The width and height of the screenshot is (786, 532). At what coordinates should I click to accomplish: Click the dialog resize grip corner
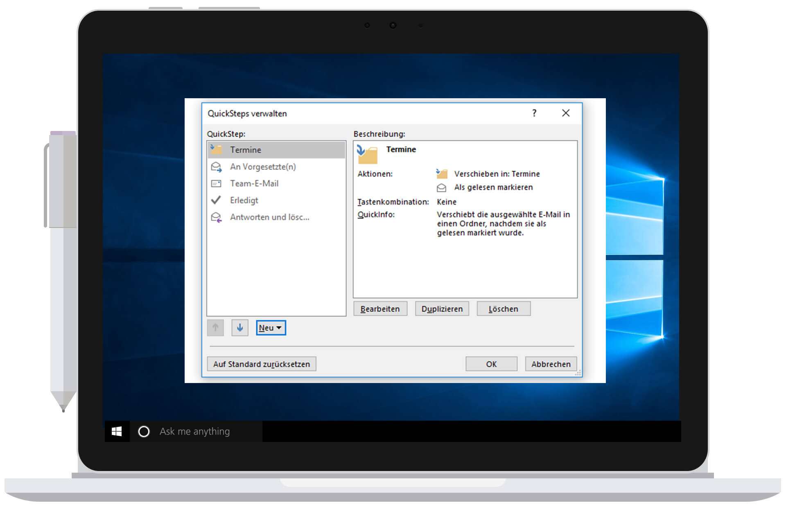578,373
